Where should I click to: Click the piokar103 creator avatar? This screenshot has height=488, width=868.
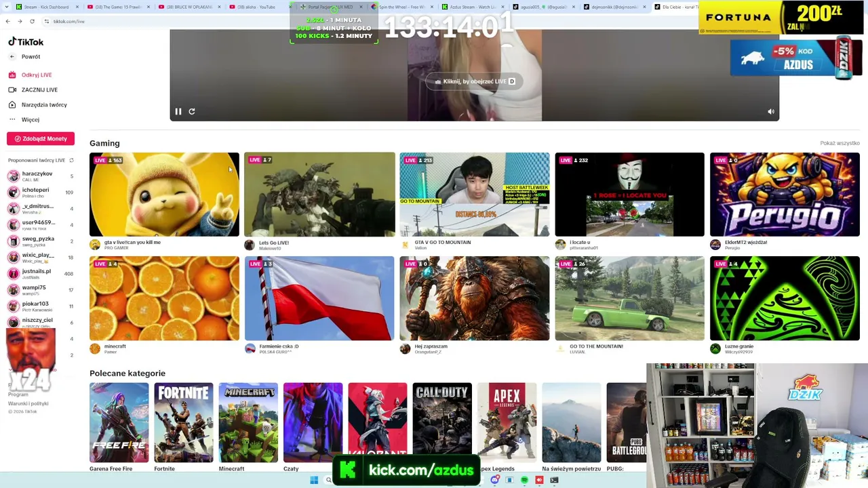click(14, 306)
